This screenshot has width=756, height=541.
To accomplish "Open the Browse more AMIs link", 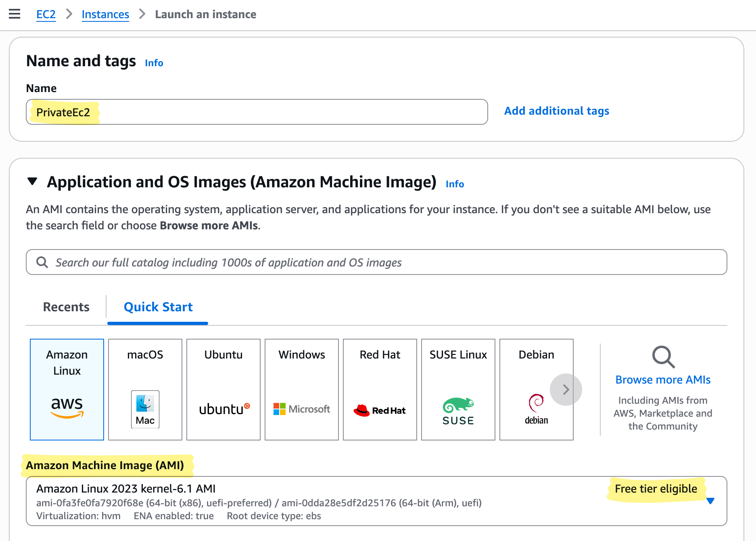I will [663, 380].
